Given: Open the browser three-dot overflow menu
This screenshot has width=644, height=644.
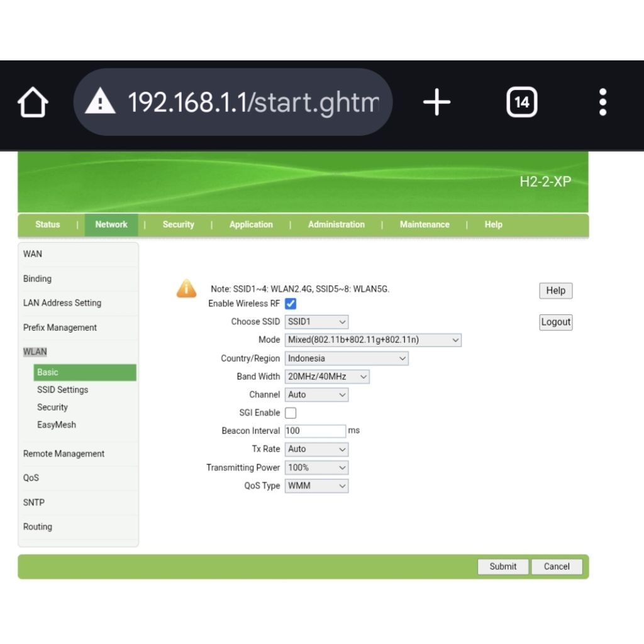Looking at the screenshot, I should [x=602, y=102].
